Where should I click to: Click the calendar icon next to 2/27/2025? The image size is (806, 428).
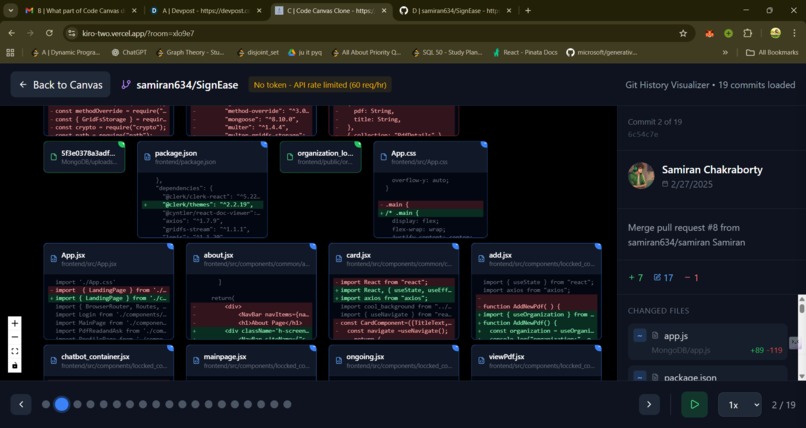[665, 184]
